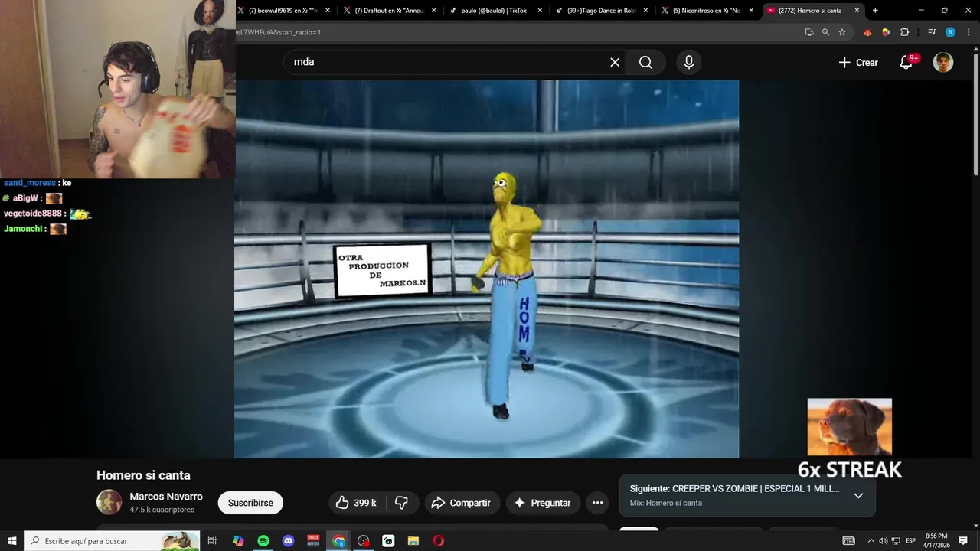Open File Explorer from the taskbar

pos(413,541)
